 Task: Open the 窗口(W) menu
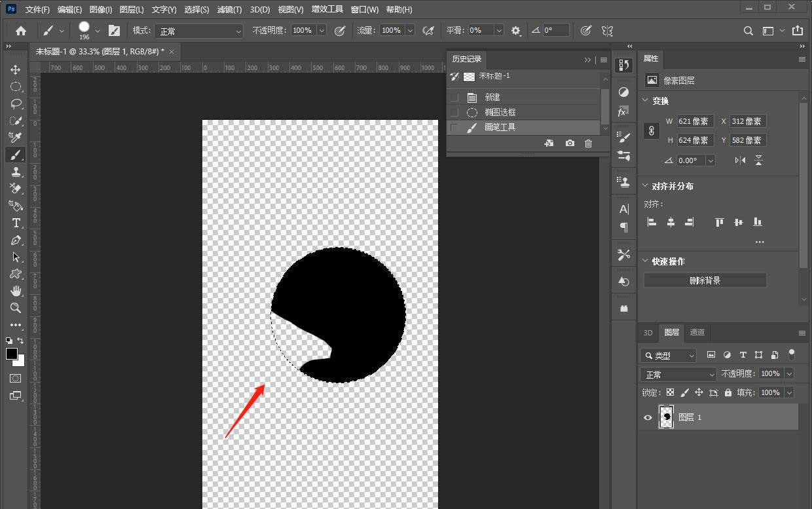(x=365, y=10)
